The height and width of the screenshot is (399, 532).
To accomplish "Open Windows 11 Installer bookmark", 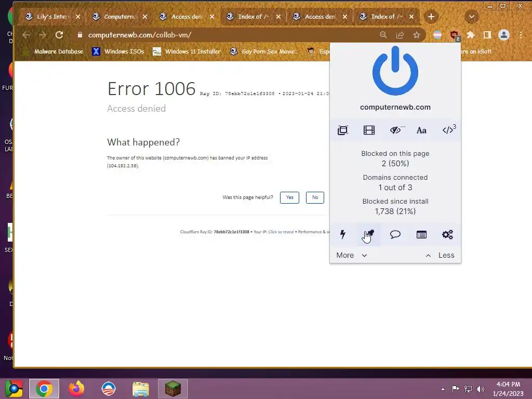I will click(187, 51).
